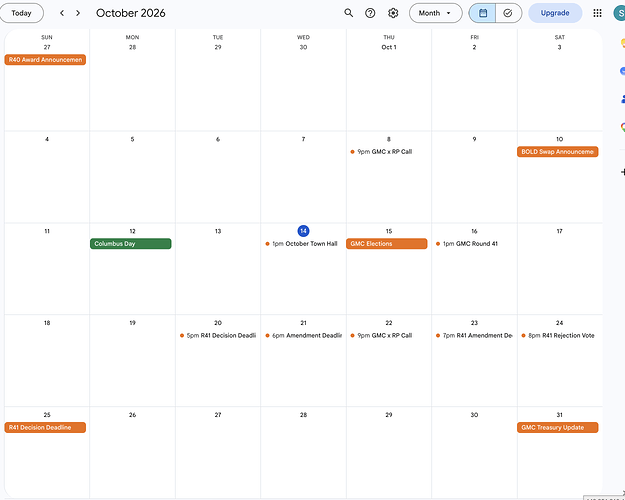Open the 1pm October Town Hall event
This screenshot has height=500, width=625.
coord(302,244)
